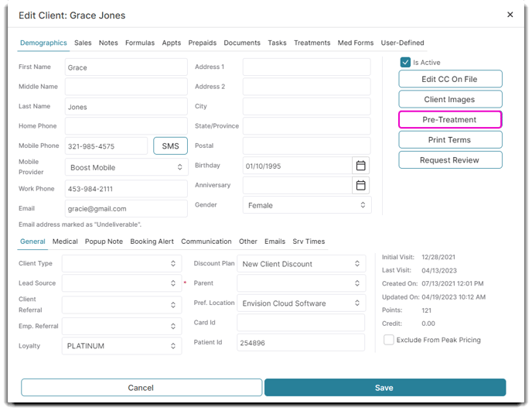532x418 pixels.
Task: Switch to the Documents tab
Action: 242,43
